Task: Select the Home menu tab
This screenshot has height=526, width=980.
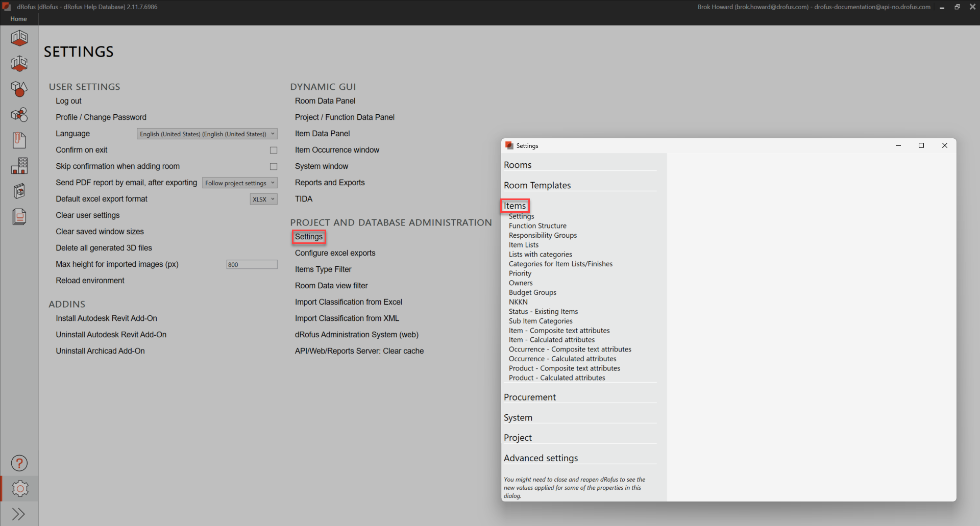Action: click(18, 19)
